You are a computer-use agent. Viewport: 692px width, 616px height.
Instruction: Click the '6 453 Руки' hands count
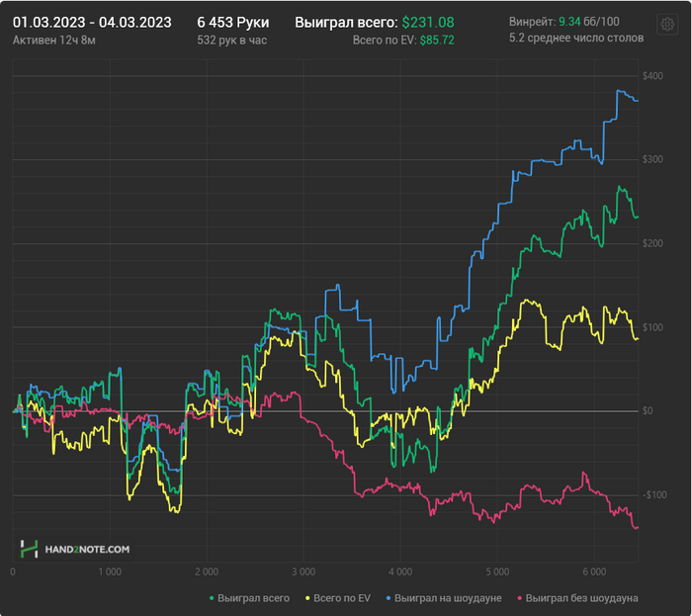233,22
